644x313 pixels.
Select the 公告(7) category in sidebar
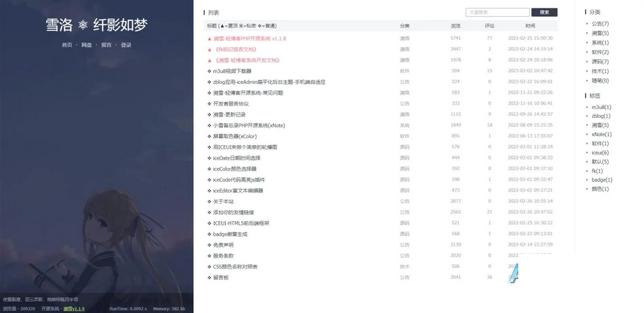(600, 24)
